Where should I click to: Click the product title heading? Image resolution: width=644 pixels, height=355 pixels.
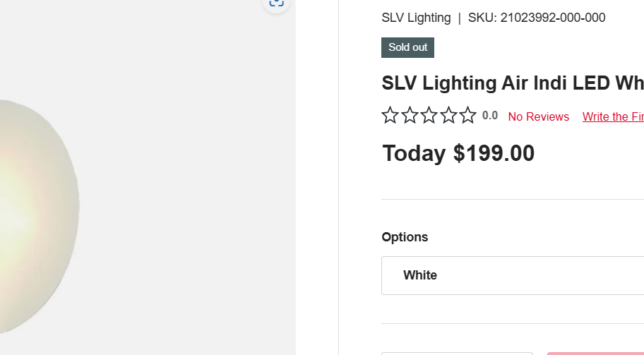(513, 83)
